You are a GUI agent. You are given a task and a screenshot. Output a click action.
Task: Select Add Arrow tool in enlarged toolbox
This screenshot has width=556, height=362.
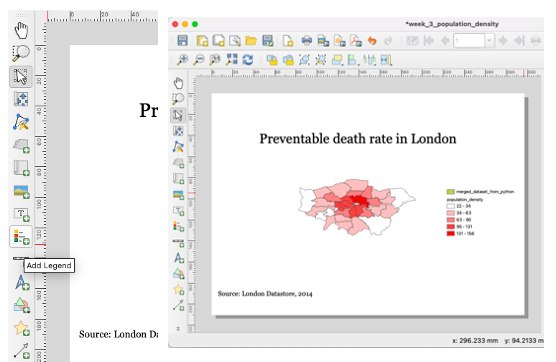click(x=22, y=350)
